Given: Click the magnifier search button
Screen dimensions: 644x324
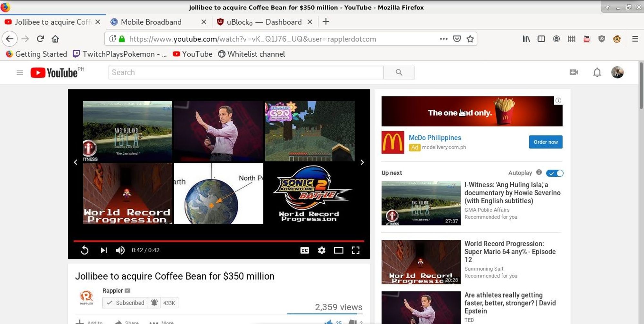Looking at the screenshot, I should click(x=399, y=72).
